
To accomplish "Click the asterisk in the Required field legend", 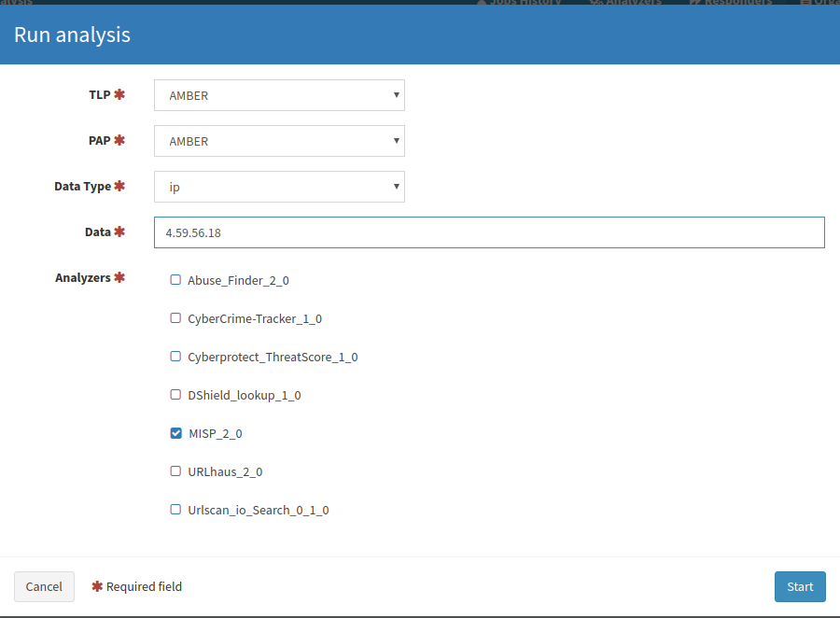I will 97,586.
